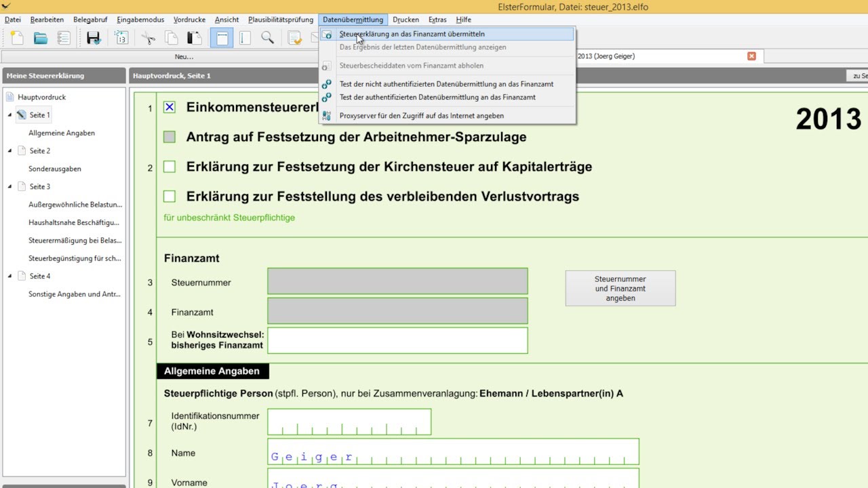Close the open Datenübermittlung menu header
The width and height of the screenshot is (868, 488).
point(353,20)
